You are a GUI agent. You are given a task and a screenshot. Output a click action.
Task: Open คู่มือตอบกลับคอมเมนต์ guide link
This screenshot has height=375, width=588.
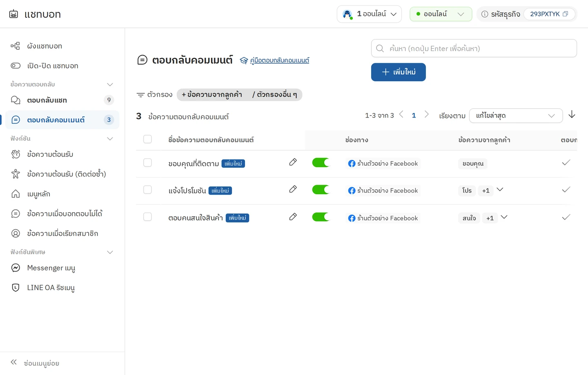pyautogui.click(x=279, y=60)
